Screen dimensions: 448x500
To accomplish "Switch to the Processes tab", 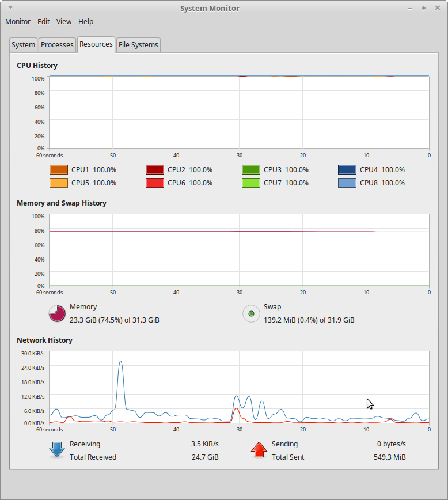I will [57, 45].
